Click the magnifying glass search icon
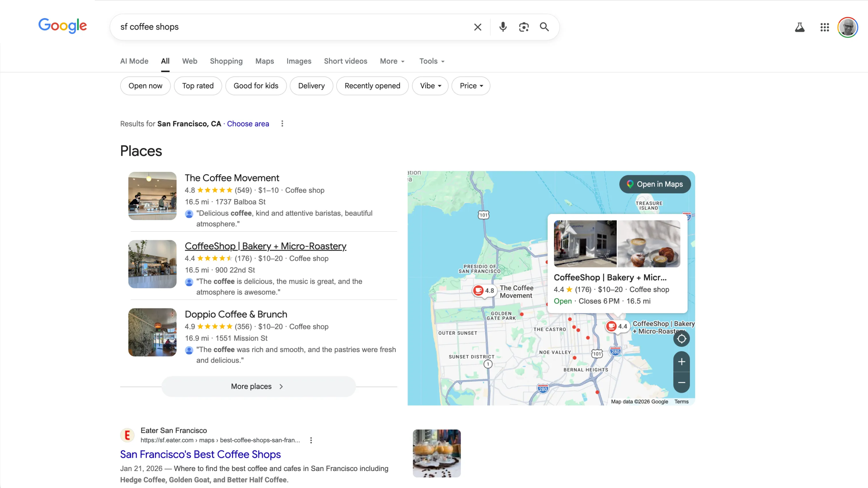 point(544,27)
